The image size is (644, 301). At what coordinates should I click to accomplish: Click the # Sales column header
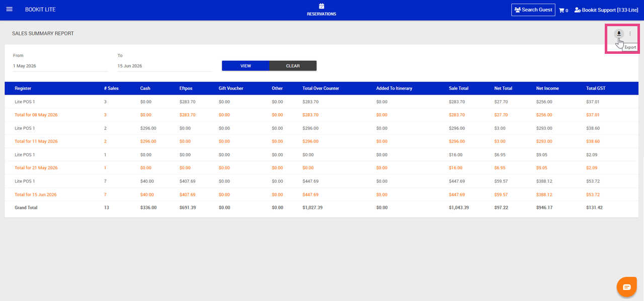(111, 89)
